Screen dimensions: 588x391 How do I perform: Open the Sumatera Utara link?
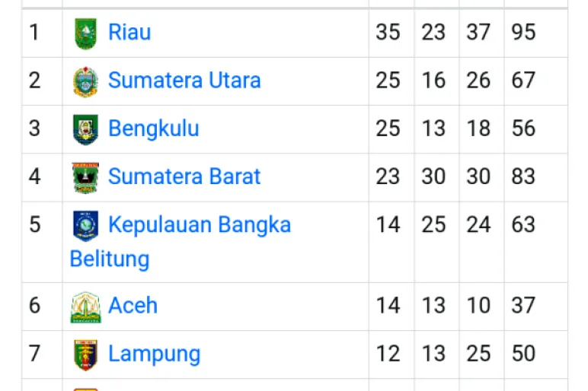[x=184, y=81]
